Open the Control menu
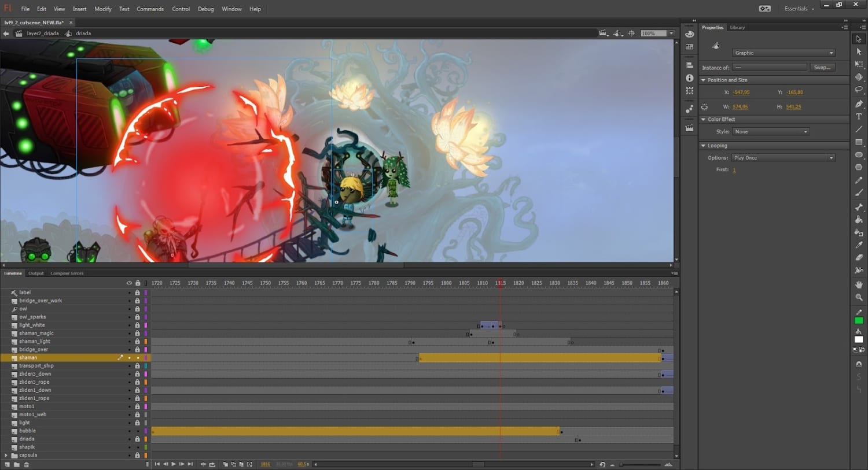This screenshot has width=868, height=470. [181, 9]
